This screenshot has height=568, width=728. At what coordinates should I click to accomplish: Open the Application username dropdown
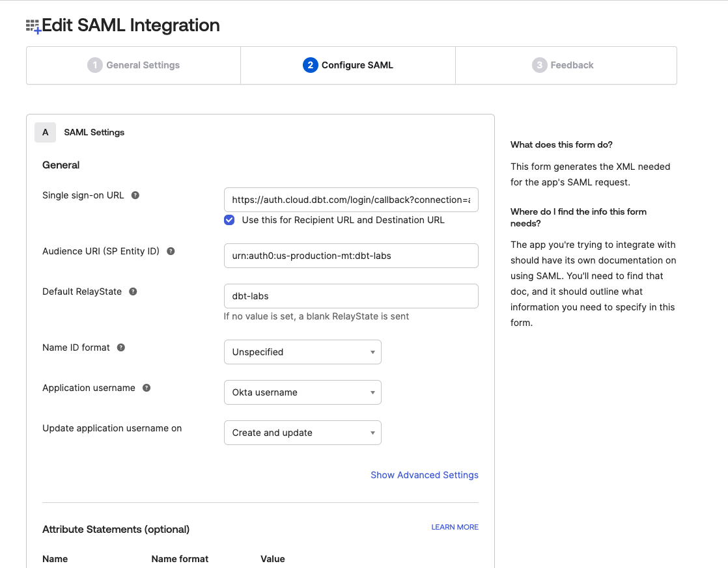tap(302, 392)
